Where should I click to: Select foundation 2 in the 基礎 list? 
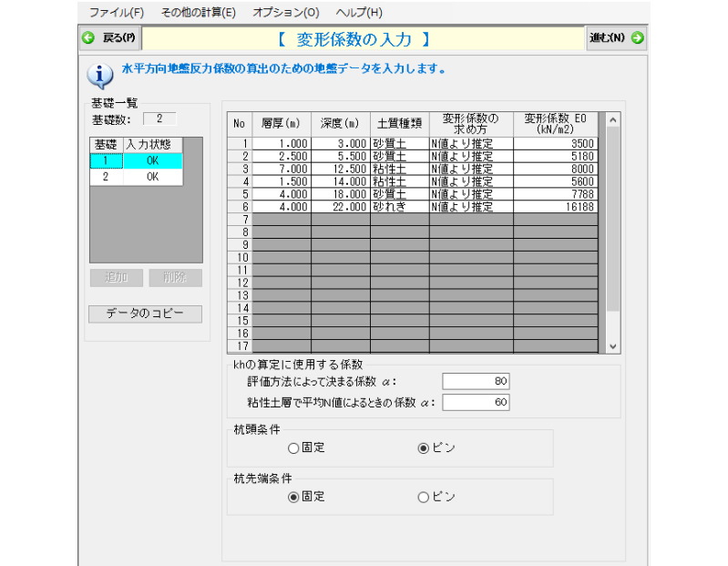136,177
